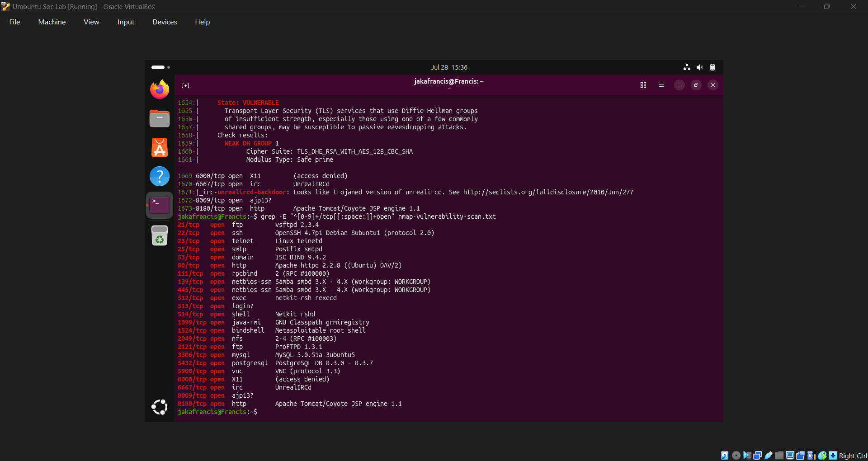Image resolution: width=868 pixels, height=461 pixels.
Task: Click 'netkit-rsh rexecd' text
Action: [x=306, y=298]
